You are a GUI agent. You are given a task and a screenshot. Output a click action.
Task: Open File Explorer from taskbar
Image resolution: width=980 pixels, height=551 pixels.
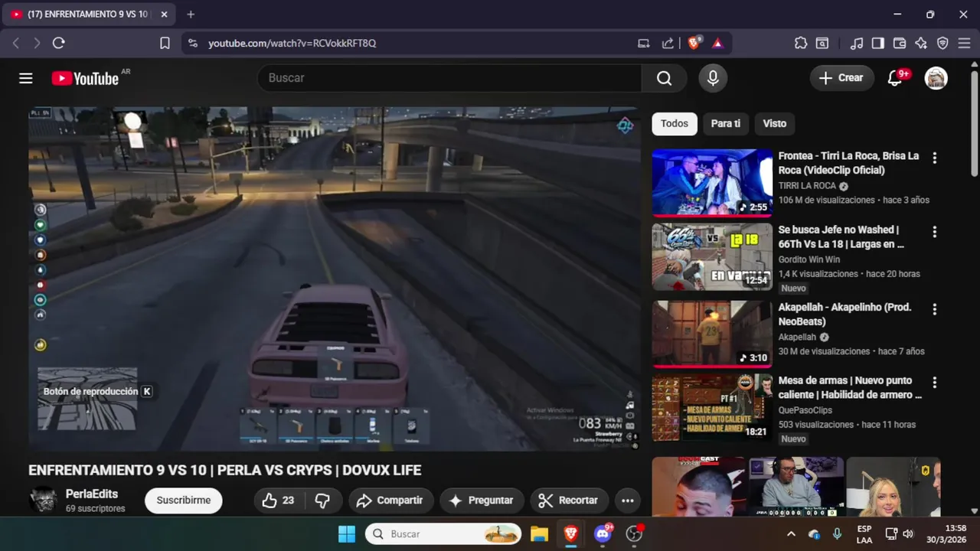539,533
